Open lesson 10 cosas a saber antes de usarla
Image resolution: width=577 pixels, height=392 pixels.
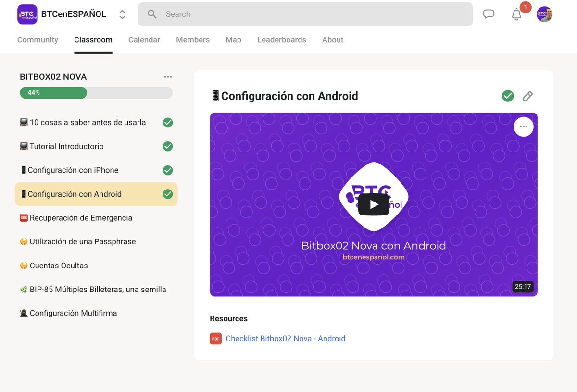pos(96,122)
